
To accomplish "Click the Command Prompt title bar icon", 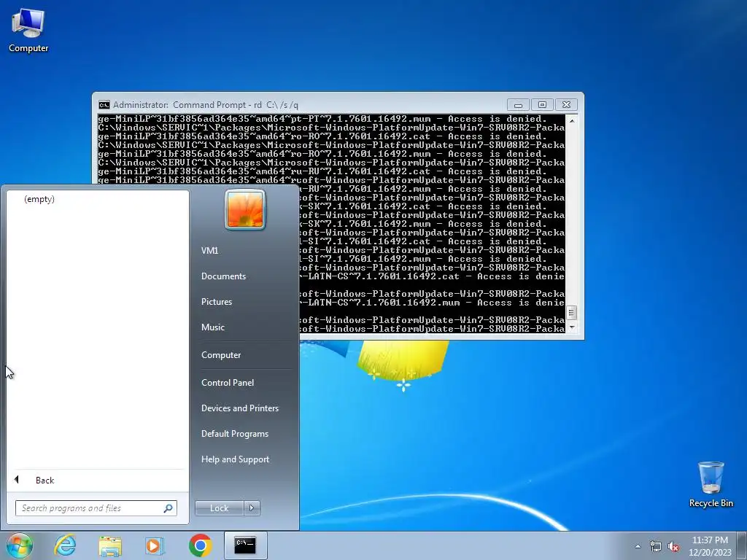I will [104, 105].
